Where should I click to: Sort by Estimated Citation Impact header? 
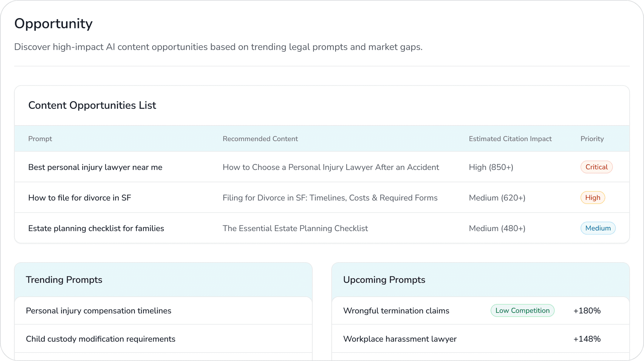510,139
